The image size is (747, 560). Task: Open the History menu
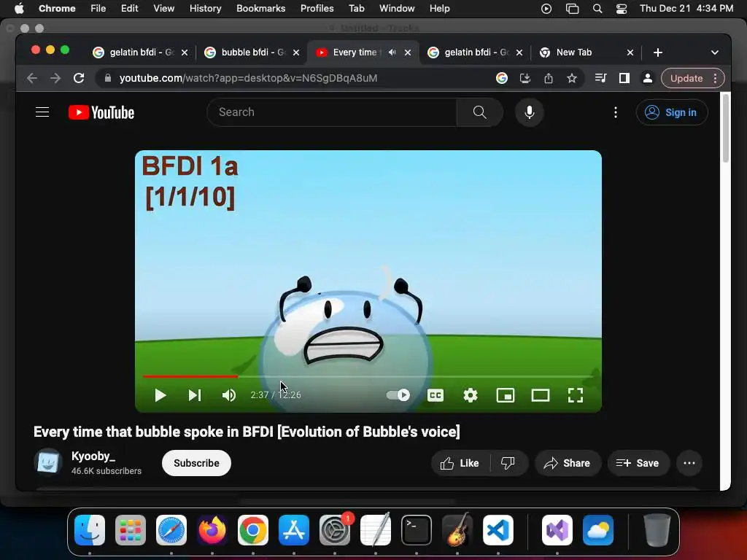(x=205, y=8)
